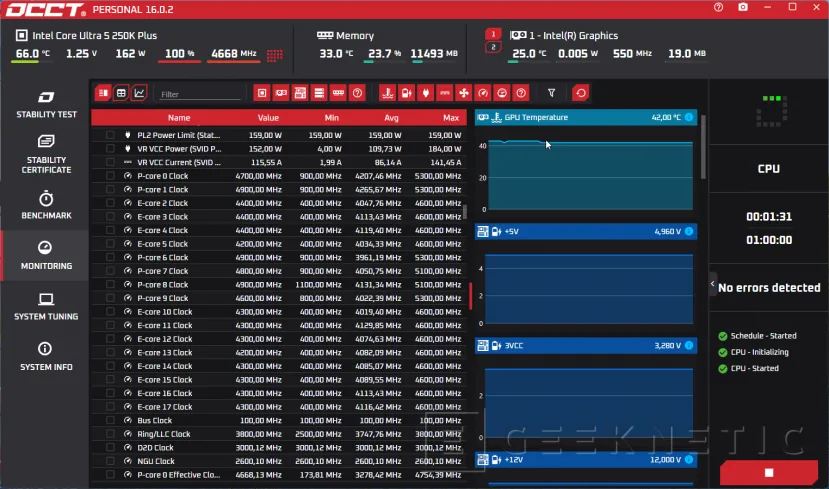Viewport: 829px width, 489px height.
Task: Open the Stability Test tab
Action: [46, 104]
